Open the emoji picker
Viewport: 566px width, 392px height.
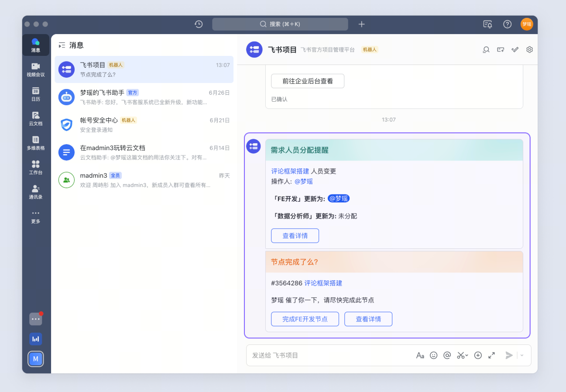click(433, 355)
